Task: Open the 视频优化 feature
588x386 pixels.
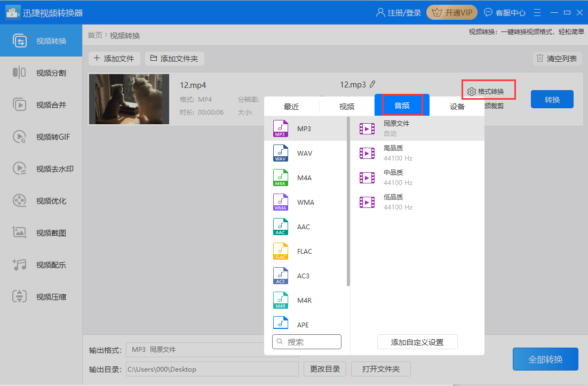Action: pos(41,201)
